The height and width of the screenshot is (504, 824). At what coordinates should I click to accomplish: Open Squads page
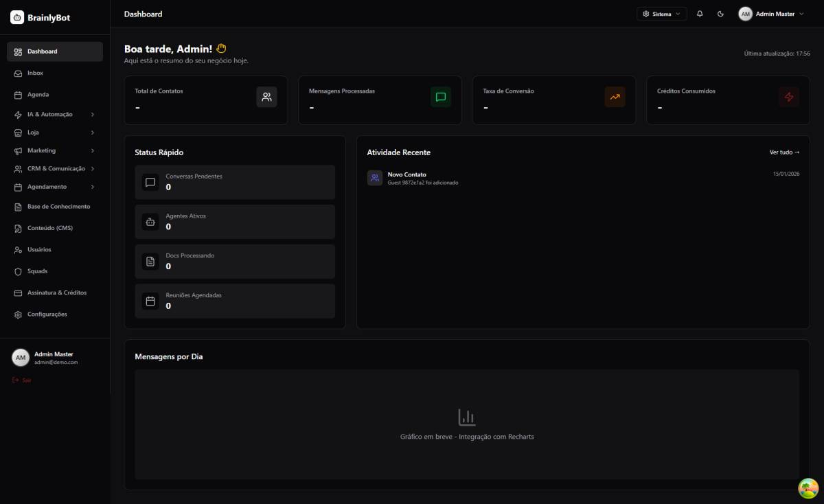click(55, 271)
